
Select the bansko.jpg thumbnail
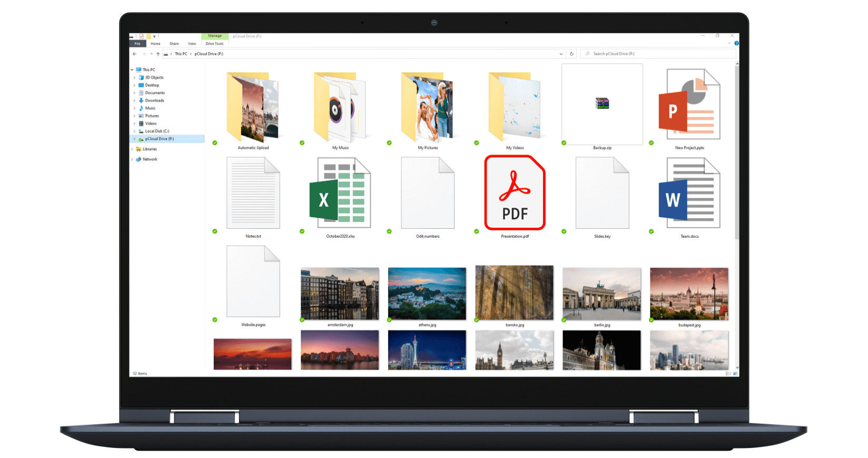515,293
